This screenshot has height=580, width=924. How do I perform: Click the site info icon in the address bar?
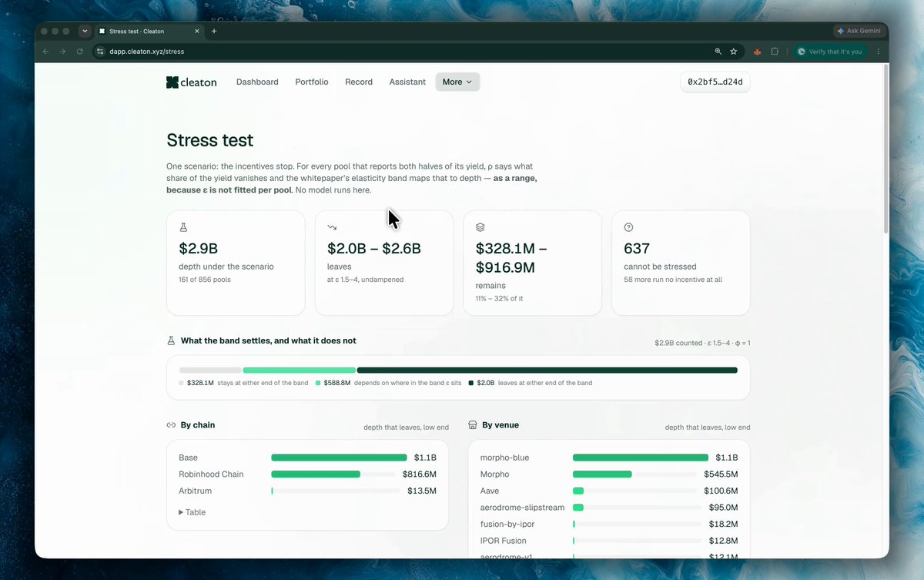pos(99,52)
